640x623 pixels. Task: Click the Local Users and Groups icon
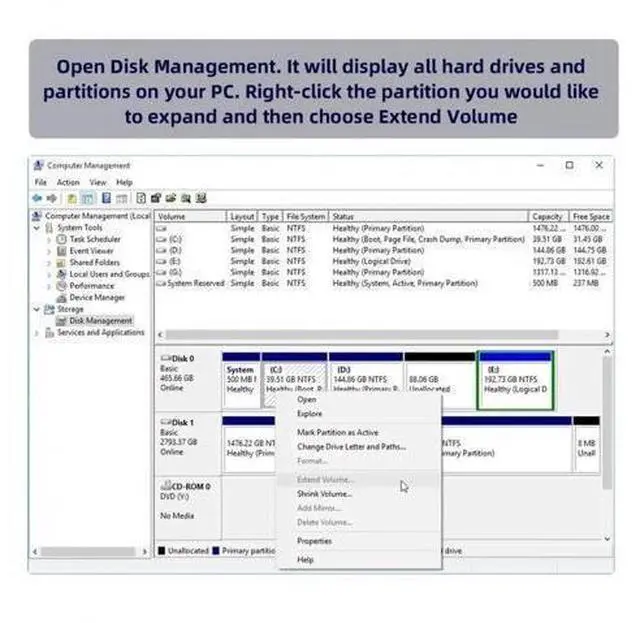(62, 274)
